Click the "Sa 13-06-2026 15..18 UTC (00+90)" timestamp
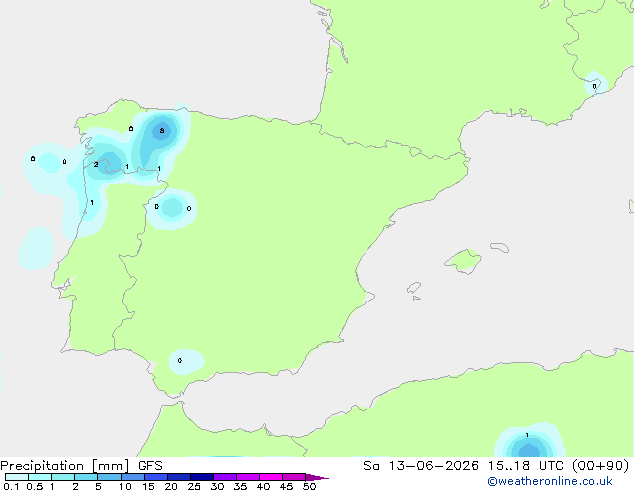634x490 pixels. tap(496, 466)
